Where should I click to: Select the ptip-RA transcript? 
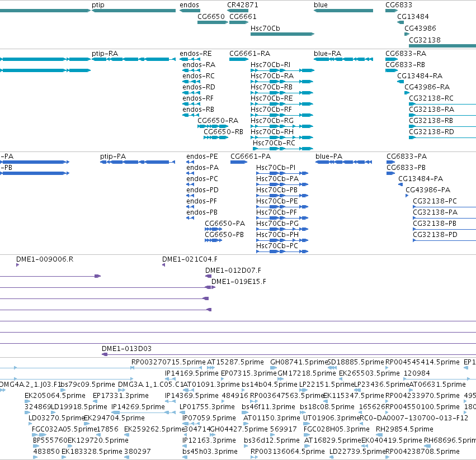point(134,59)
